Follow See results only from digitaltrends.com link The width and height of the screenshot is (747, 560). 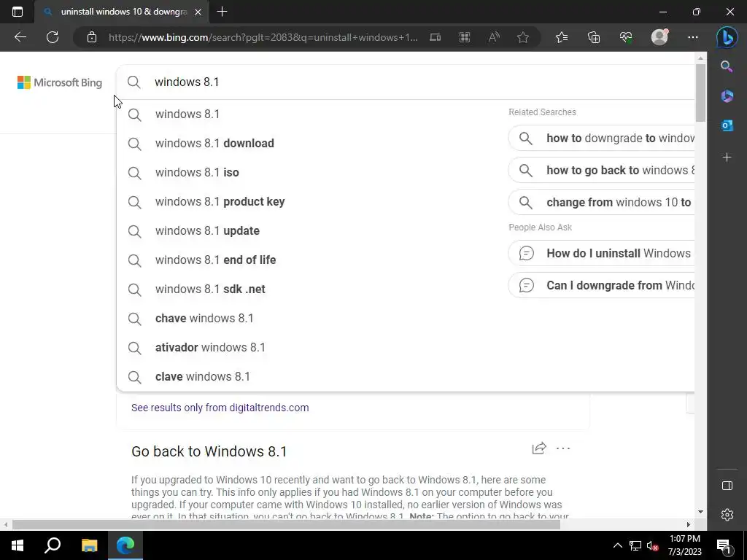[x=220, y=408]
